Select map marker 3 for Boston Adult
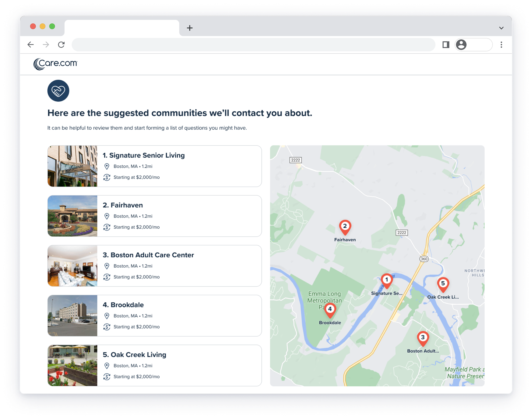The width and height of the screenshot is (532, 418). point(423,338)
